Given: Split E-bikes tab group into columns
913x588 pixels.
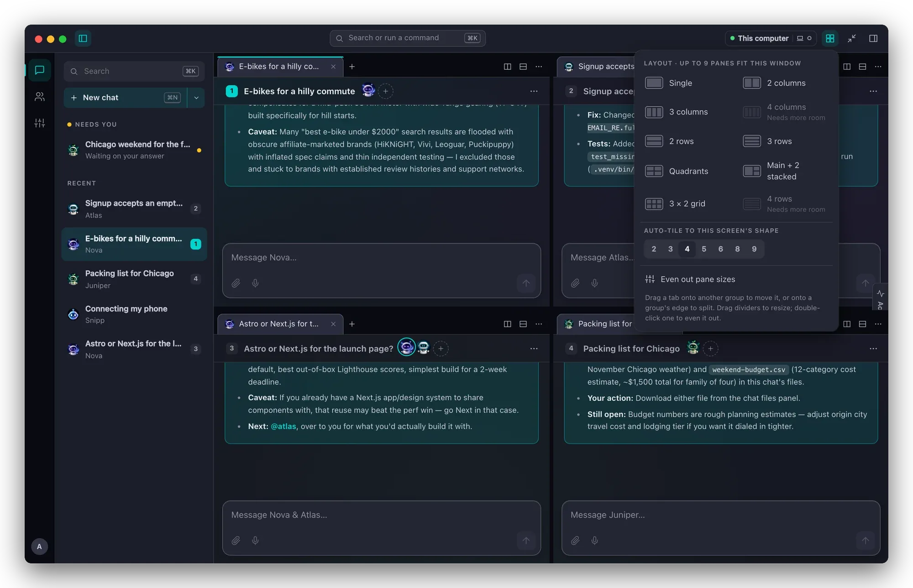Looking at the screenshot, I should point(507,67).
